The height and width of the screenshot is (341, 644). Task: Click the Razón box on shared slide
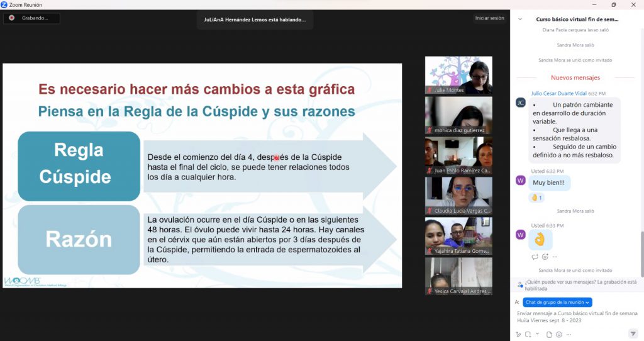[x=79, y=240]
